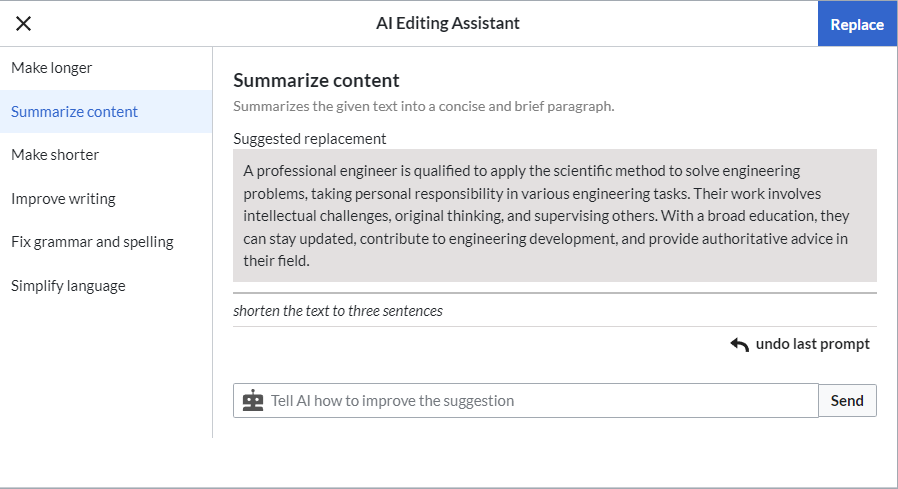Viewport: 898px width, 489px height.
Task: Apply suggestion with the Replace button
Action: [x=857, y=24]
